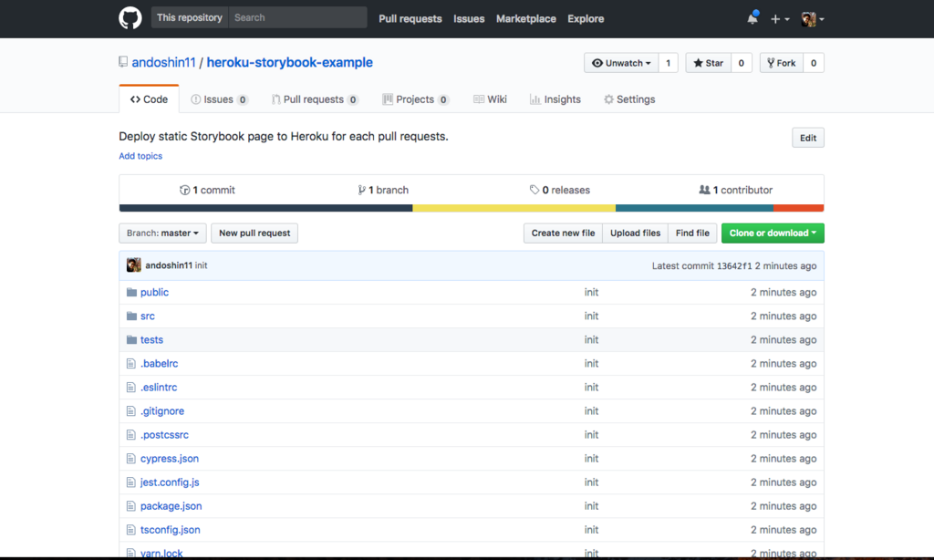Screen dimensions: 934x560
Task: Open the public folder
Action: point(154,293)
